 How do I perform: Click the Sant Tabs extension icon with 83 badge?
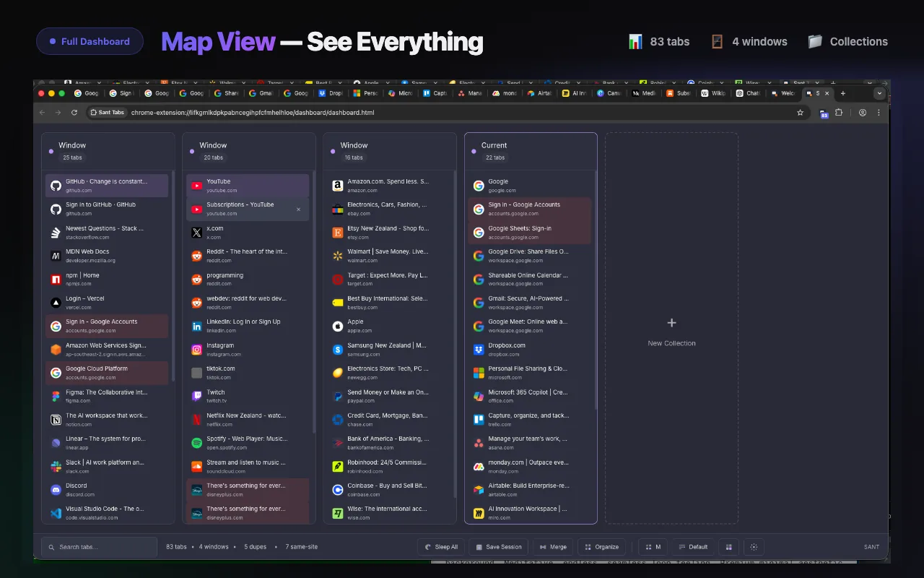(824, 113)
